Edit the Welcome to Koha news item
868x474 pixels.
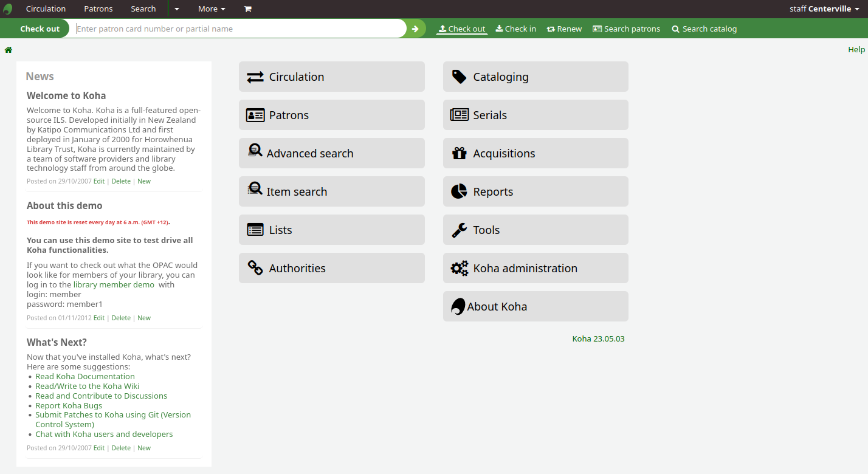pyautogui.click(x=99, y=181)
